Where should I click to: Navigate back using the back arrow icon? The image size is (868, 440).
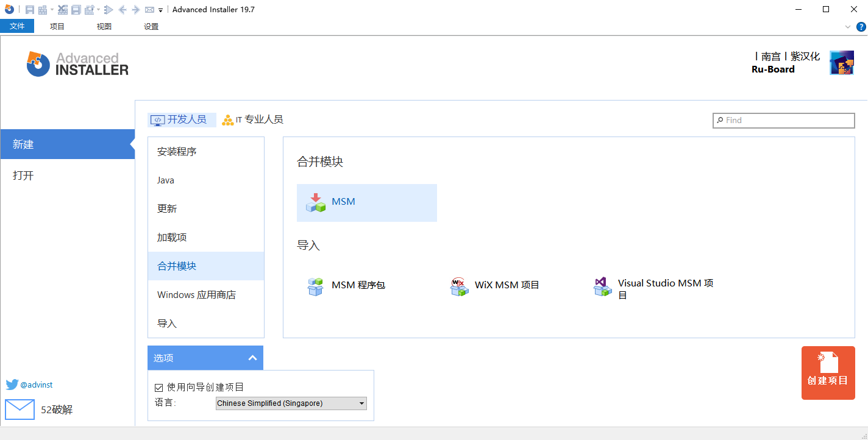pyautogui.click(x=124, y=9)
